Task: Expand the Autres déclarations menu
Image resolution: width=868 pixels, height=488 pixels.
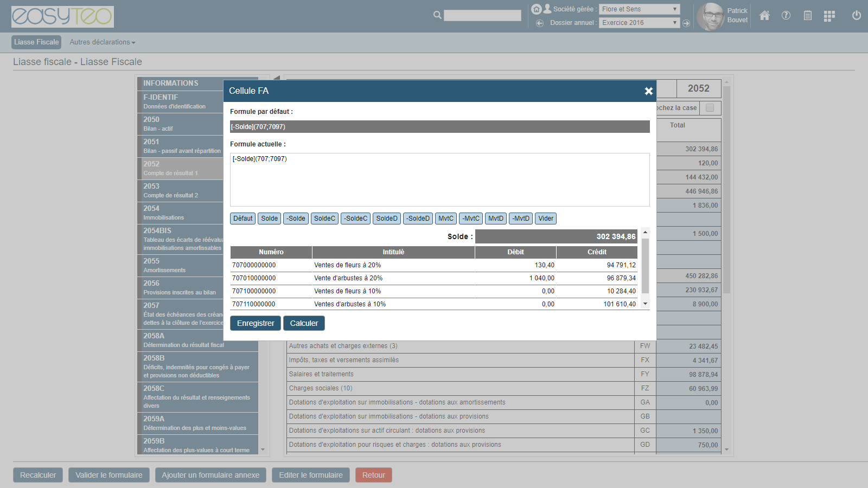Action: (103, 42)
